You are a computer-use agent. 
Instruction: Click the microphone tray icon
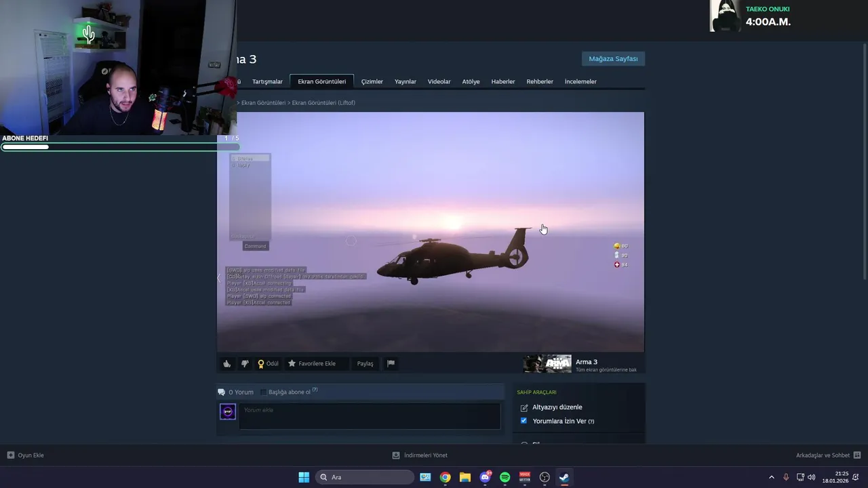tap(786, 477)
